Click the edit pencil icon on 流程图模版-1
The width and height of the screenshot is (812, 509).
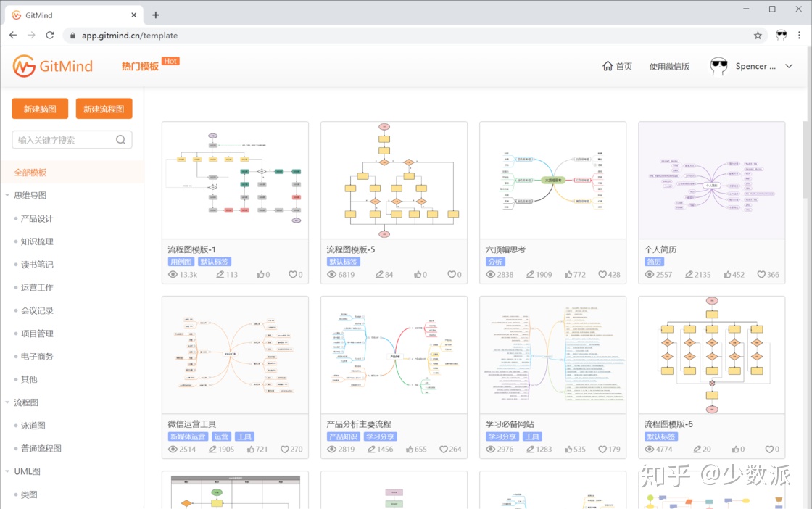[220, 274]
